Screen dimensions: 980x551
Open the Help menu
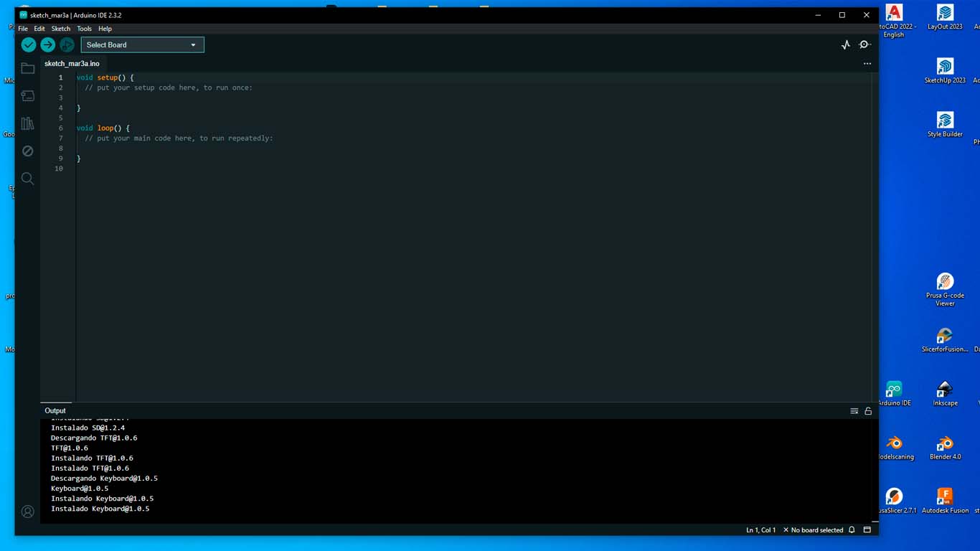[105, 29]
